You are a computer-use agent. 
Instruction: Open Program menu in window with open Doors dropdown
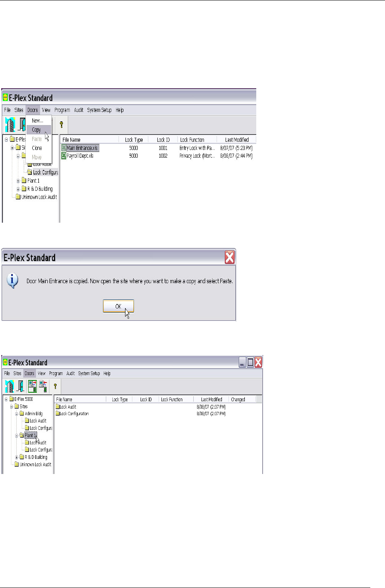62,110
